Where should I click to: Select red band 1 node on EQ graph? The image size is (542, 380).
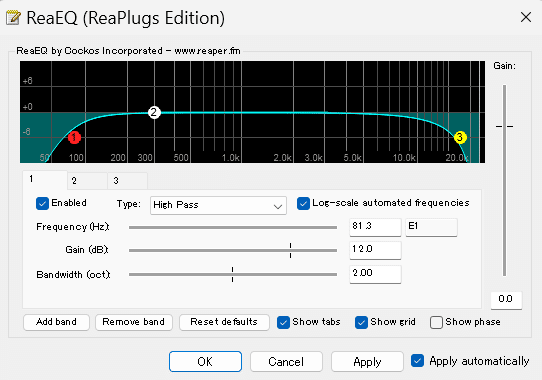point(74,137)
